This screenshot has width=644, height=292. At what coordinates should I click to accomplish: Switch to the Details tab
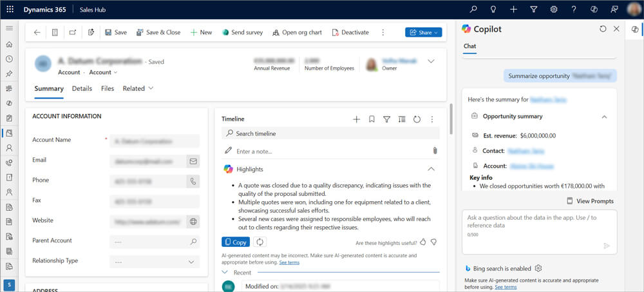[x=82, y=88]
